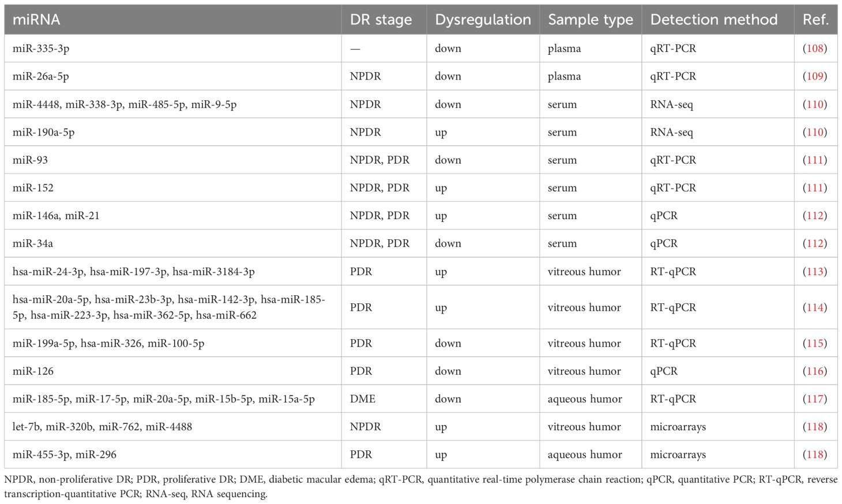Click reference link 117
842x504 pixels.
pyautogui.click(x=815, y=399)
